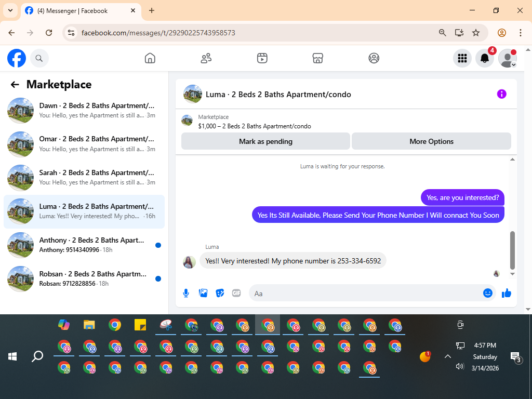Open the Windows notification center

(516, 357)
